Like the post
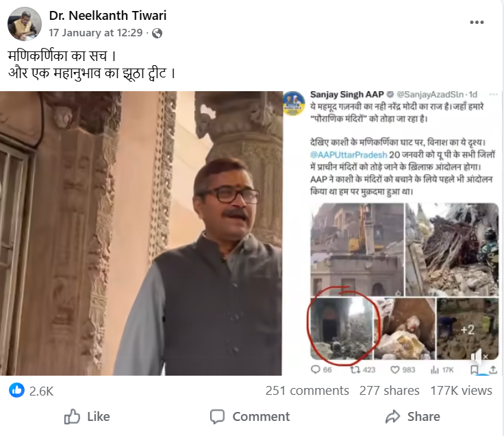 (87, 416)
